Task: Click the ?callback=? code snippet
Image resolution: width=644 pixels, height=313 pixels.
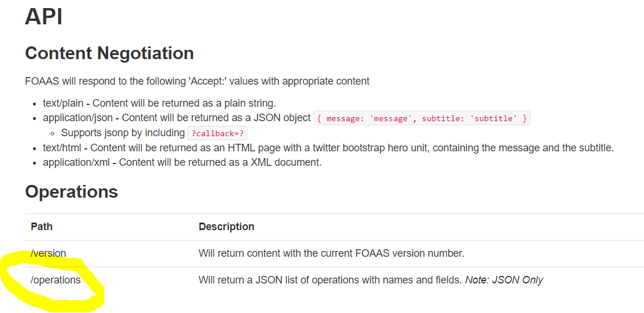Action: point(218,133)
